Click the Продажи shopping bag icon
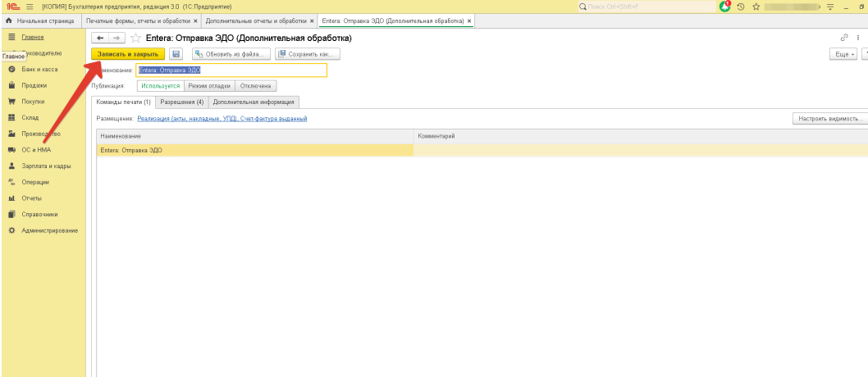 (x=11, y=86)
